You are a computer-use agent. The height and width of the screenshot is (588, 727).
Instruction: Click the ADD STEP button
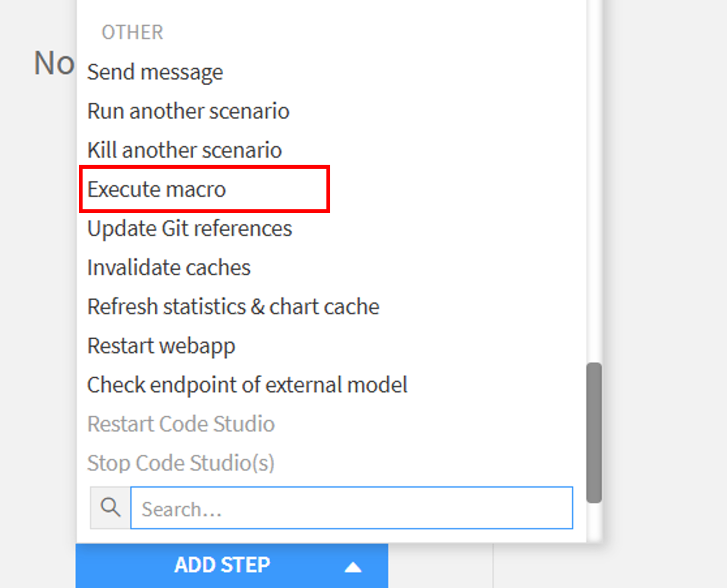pos(222,565)
